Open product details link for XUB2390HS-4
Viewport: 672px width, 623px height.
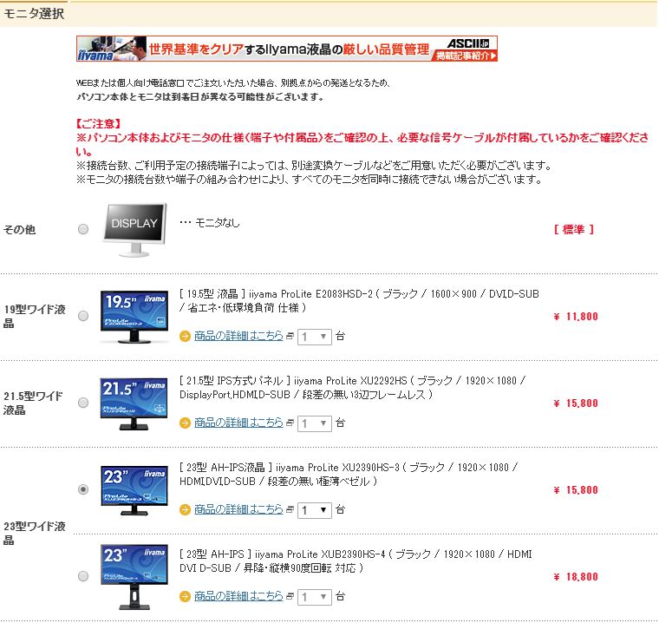238,596
